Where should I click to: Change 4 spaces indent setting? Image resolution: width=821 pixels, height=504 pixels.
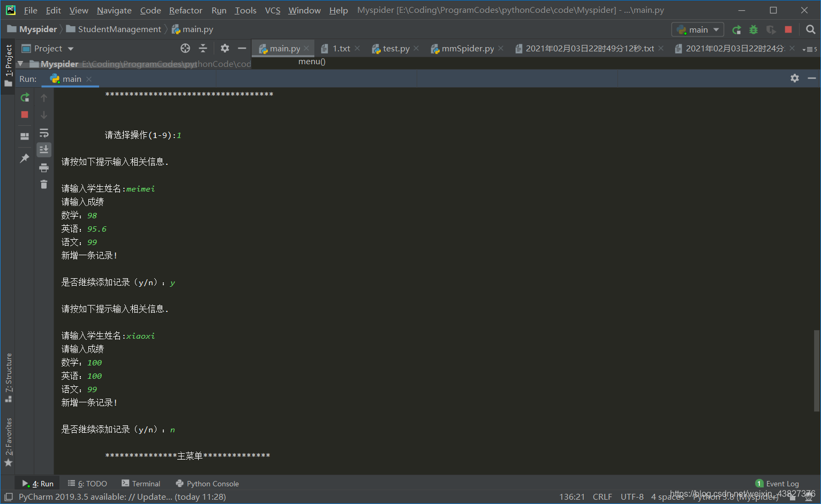click(667, 497)
